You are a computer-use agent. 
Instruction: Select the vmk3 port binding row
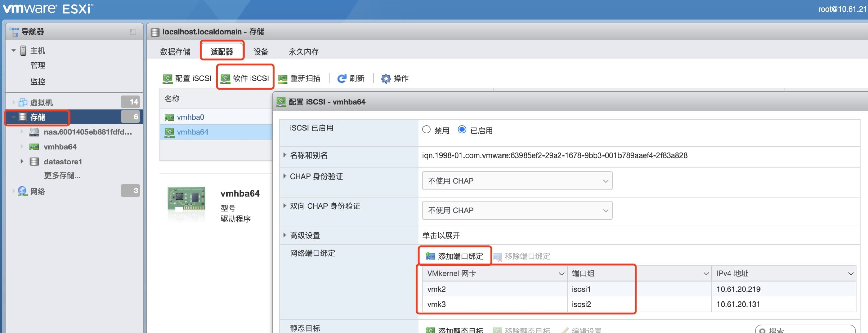(x=639, y=304)
